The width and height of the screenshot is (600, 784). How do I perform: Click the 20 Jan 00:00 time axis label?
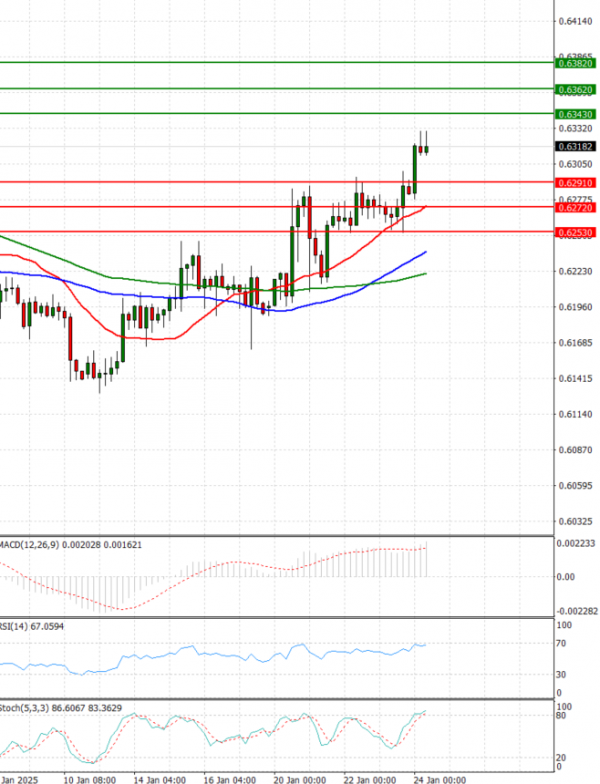tap(300, 780)
